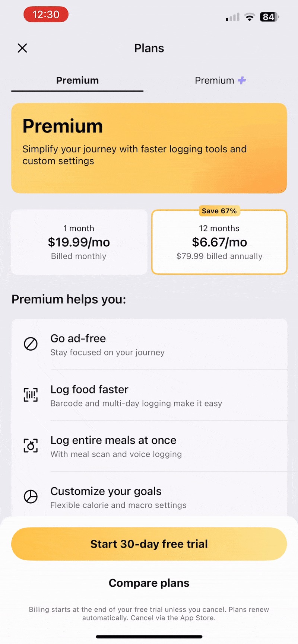The width and height of the screenshot is (298, 644).
Task: Tap the barcode scanner icon
Action: (31, 395)
